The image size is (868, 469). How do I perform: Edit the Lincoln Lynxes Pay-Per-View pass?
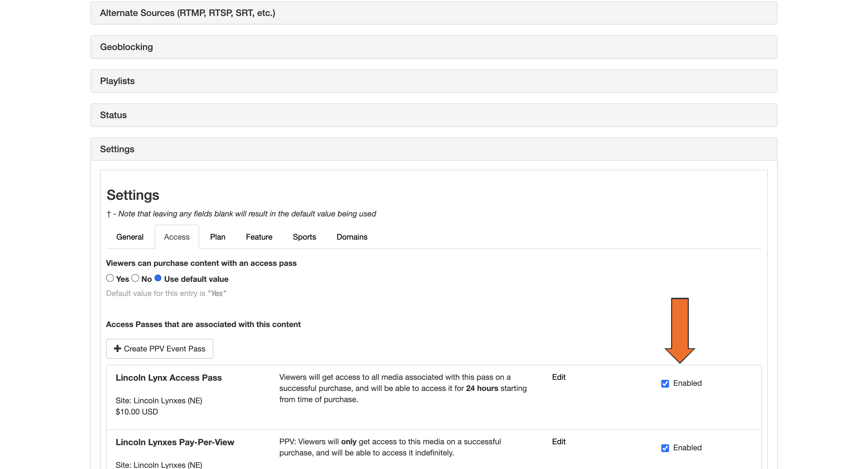[x=559, y=441]
